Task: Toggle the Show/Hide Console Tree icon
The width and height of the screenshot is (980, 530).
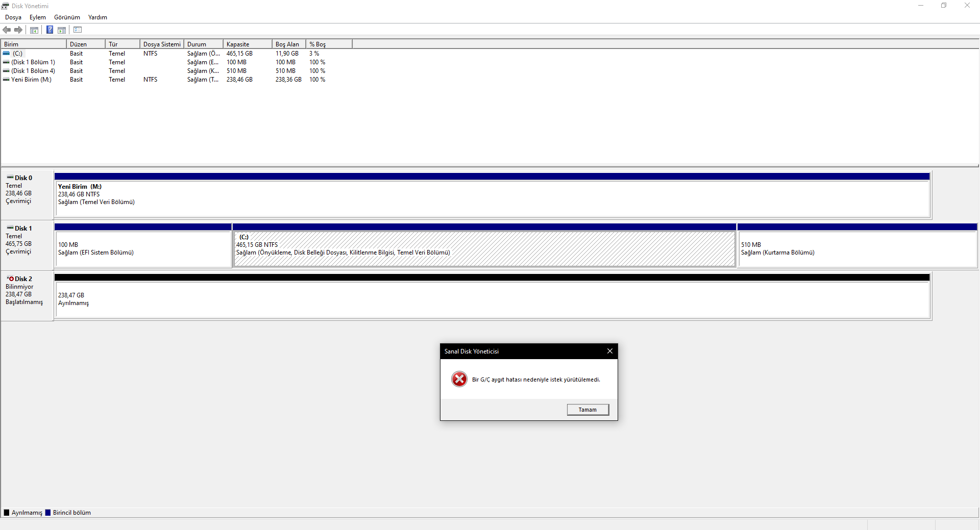Action: 34,30
